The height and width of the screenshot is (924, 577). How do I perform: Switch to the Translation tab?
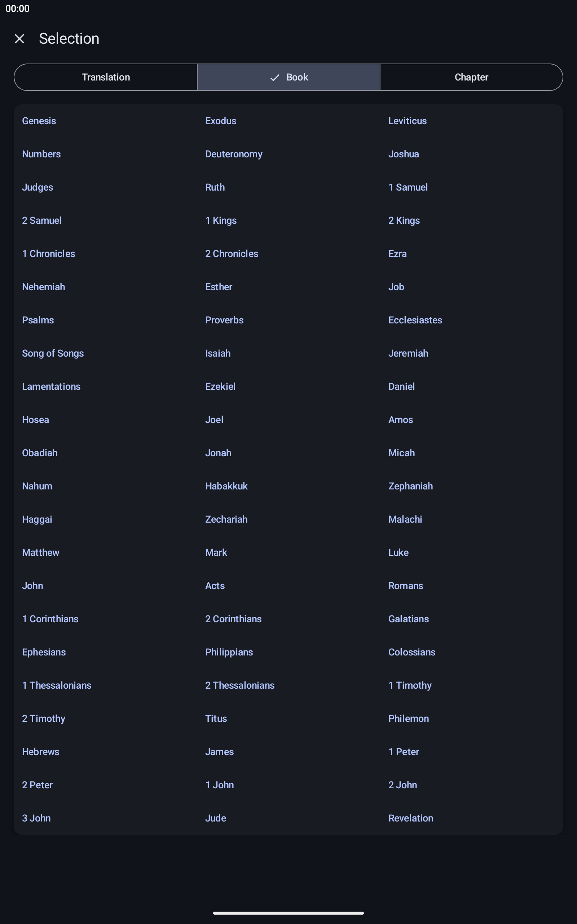pos(106,77)
